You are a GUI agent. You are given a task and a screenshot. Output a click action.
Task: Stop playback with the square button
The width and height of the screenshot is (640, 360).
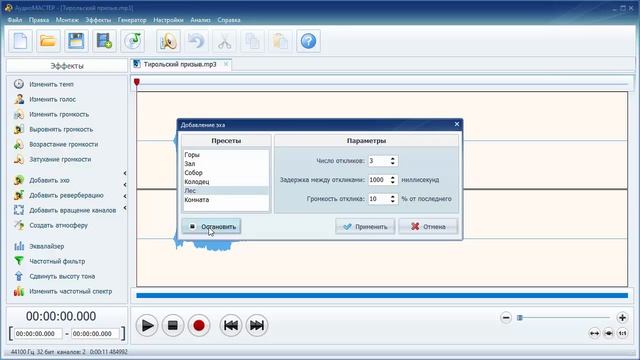point(173,325)
